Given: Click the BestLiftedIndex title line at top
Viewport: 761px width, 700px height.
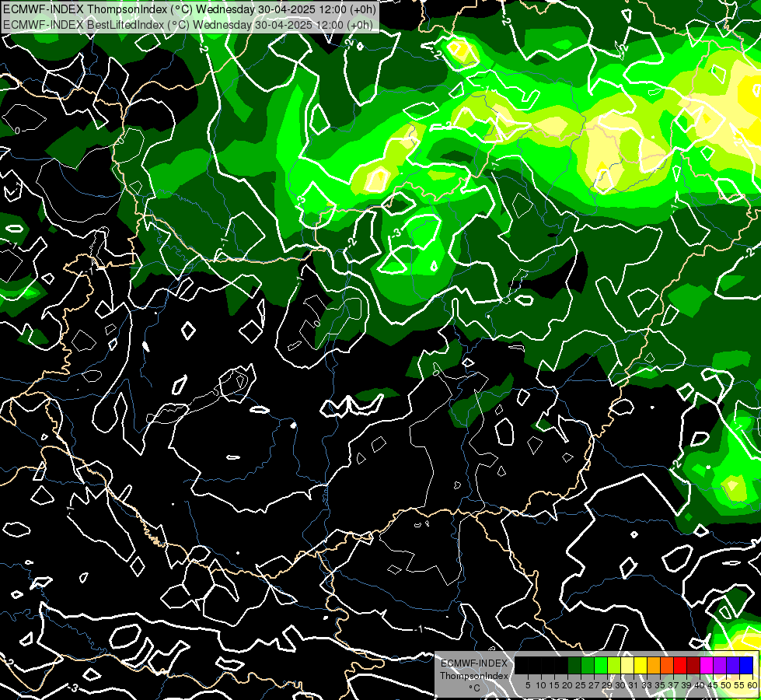Looking at the screenshot, I should point(188,25).
